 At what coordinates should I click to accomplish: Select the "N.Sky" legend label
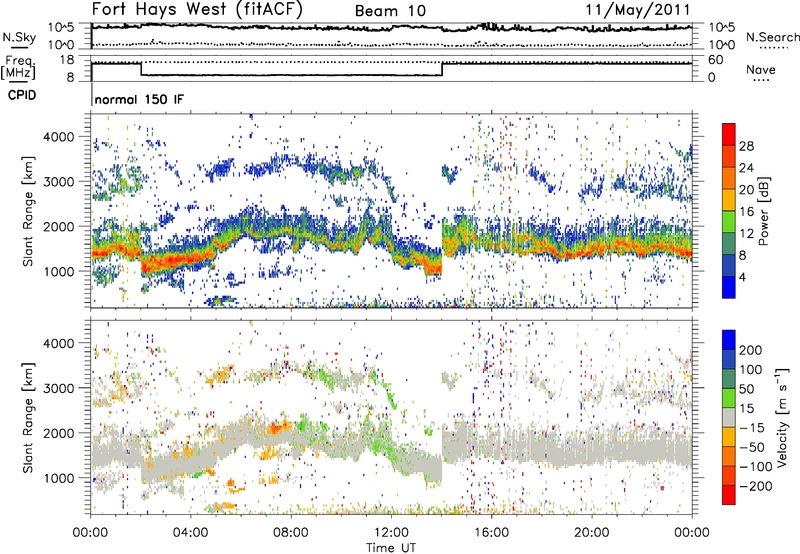[19, 37]
